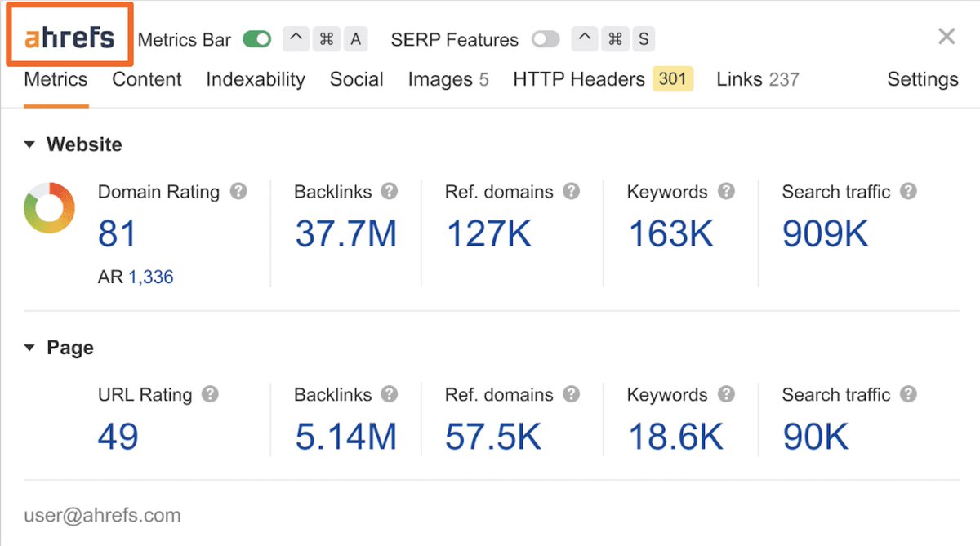Screen dimensions: 980x546
Task: Click the SERP Features label
Action: pos(454,39)
